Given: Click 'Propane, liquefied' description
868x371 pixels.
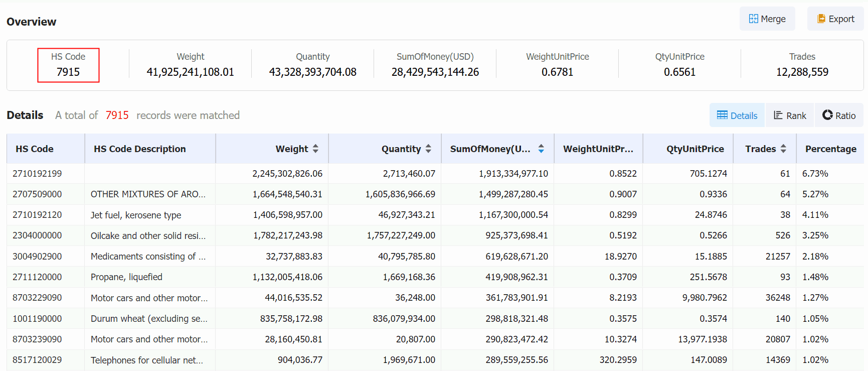Looking at the screenshot, I should tap(126, 277).
